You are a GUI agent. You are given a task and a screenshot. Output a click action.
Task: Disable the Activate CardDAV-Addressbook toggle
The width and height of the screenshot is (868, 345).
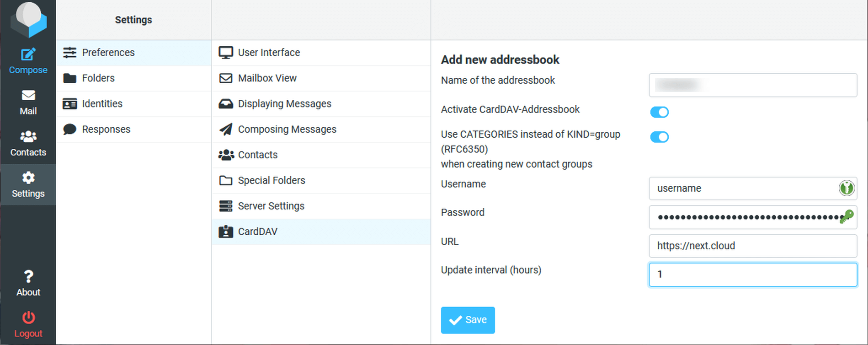660,112
